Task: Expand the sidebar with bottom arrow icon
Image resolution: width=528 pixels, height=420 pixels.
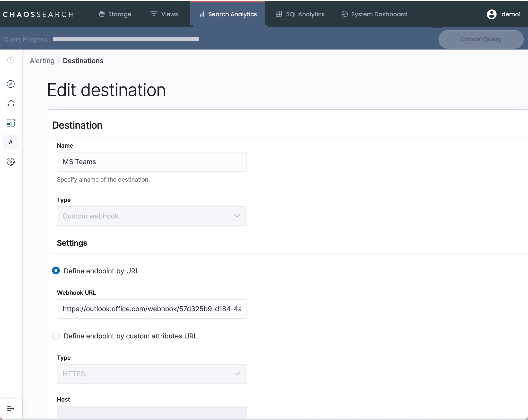Action: click(x=10, y=408)
